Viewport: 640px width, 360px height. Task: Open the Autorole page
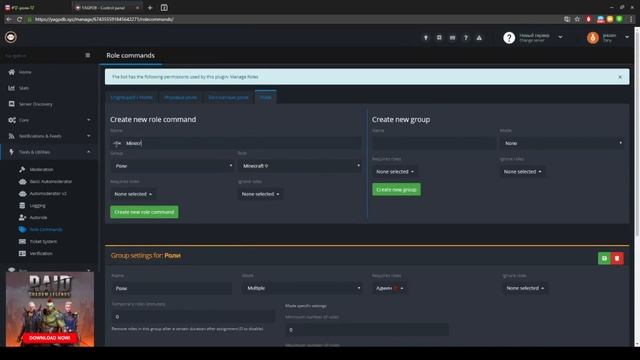coord(38,218)
